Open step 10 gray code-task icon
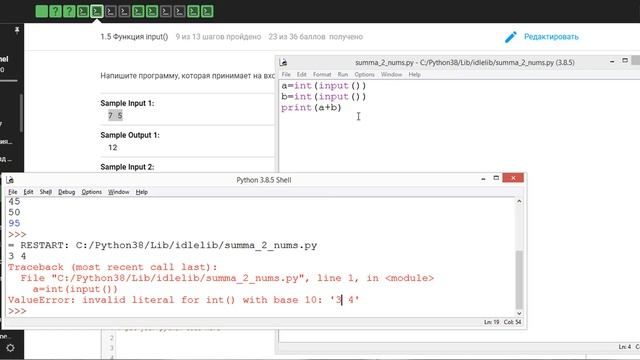Viewport: 640px width, 360px height. tap(166, 11)
